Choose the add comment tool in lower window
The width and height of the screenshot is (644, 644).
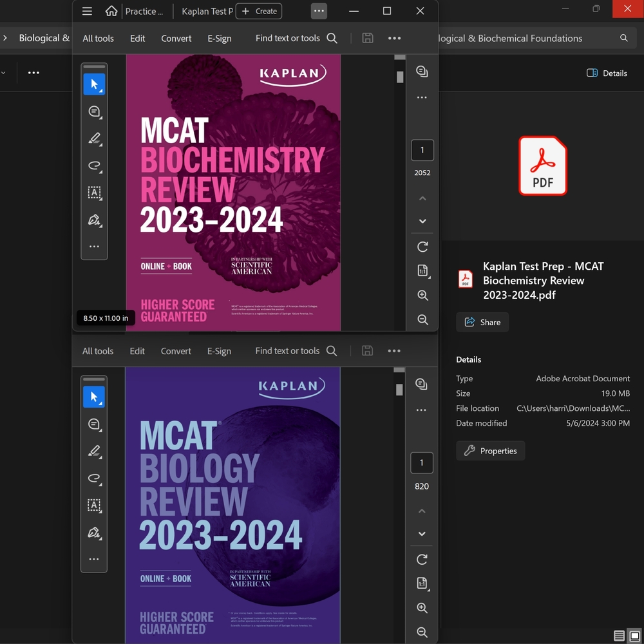click(93, 424)
